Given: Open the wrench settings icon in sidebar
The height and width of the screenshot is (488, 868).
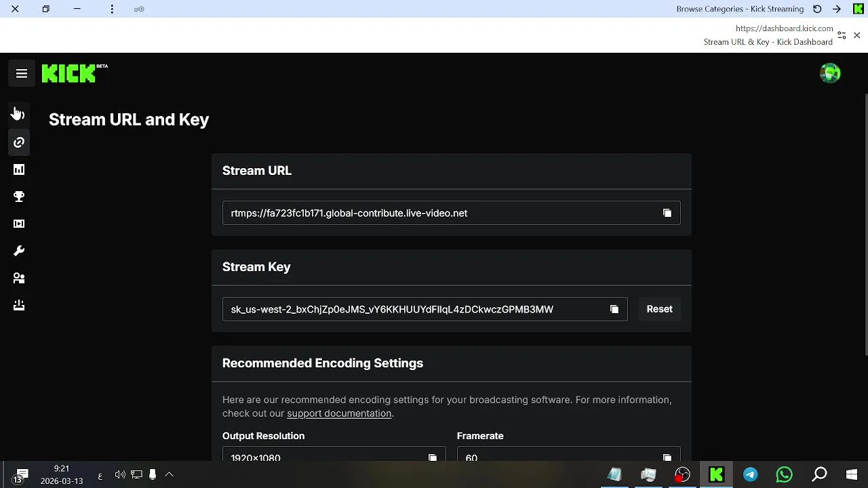Looking at the screenshot, I should (x=19, y=251).
